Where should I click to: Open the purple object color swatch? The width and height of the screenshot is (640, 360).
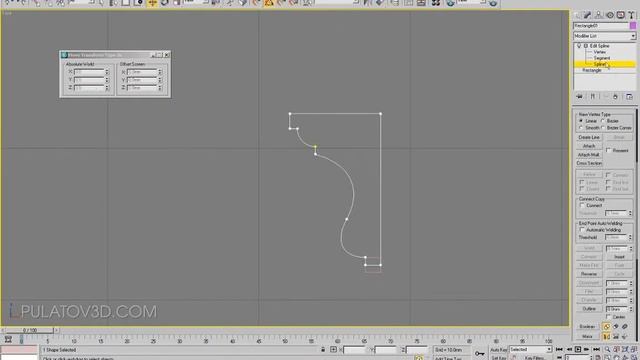point(633,26)
